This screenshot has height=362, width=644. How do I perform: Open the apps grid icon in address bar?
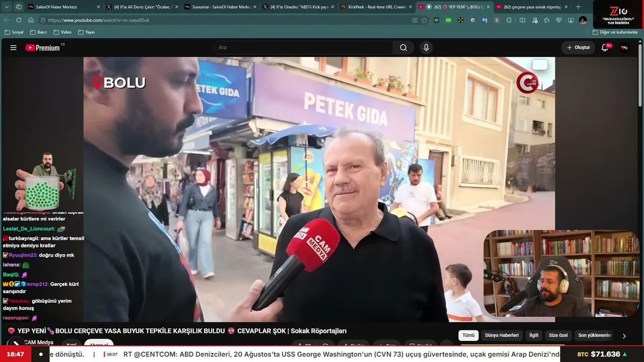[415, 20]
